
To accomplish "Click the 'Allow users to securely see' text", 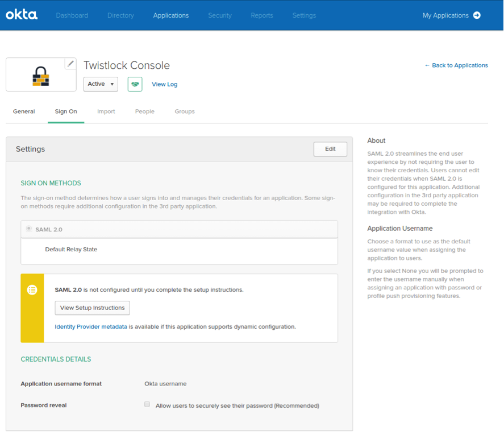I will tap(238, 405).
